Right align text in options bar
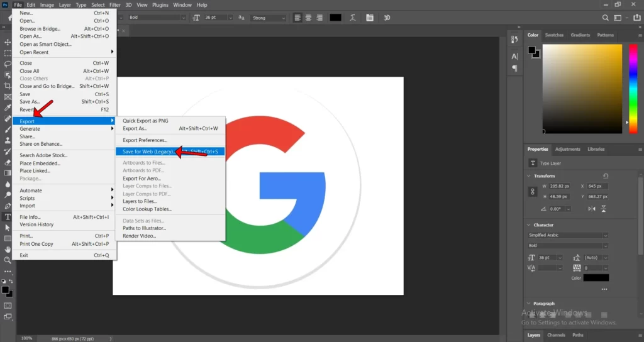This screenshot has width=644, height=342. [319, 18]
